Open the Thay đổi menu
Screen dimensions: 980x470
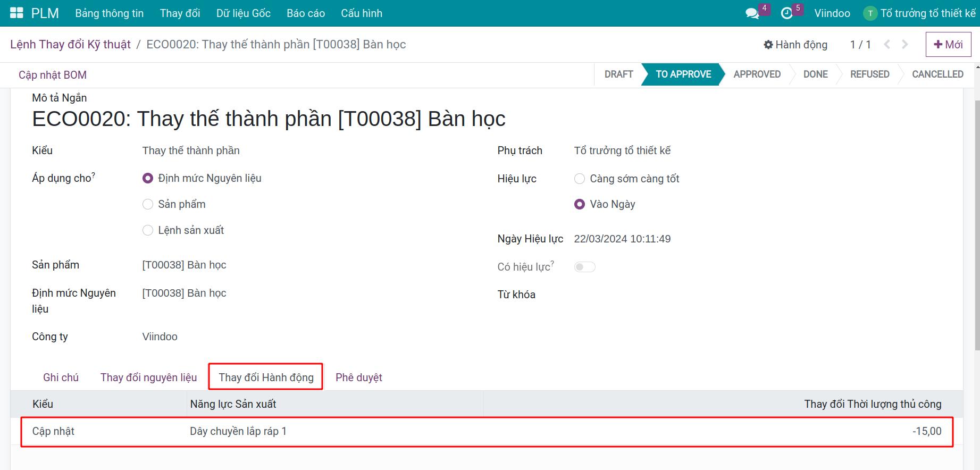pos(180,13)
